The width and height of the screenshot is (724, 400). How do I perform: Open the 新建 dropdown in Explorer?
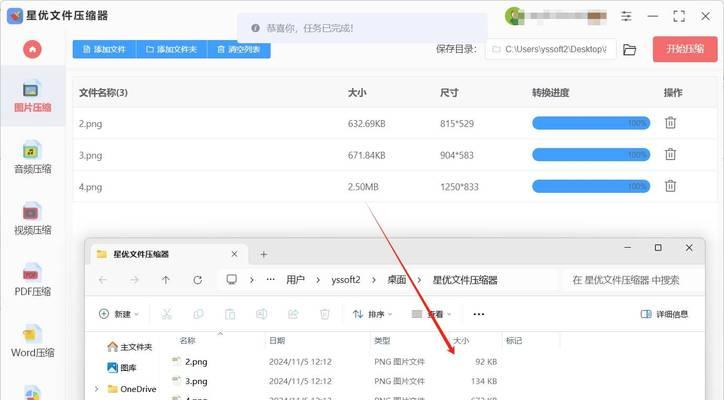[x=119, y=314]
